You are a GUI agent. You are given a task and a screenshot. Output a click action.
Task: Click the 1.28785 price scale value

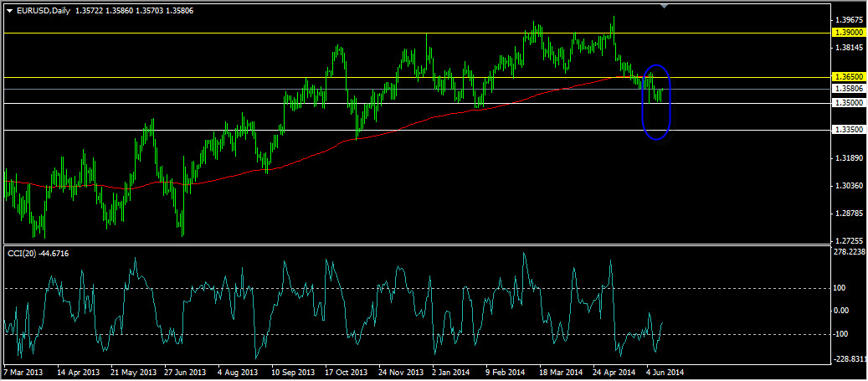pyautogui.click(x=851, y=214)
